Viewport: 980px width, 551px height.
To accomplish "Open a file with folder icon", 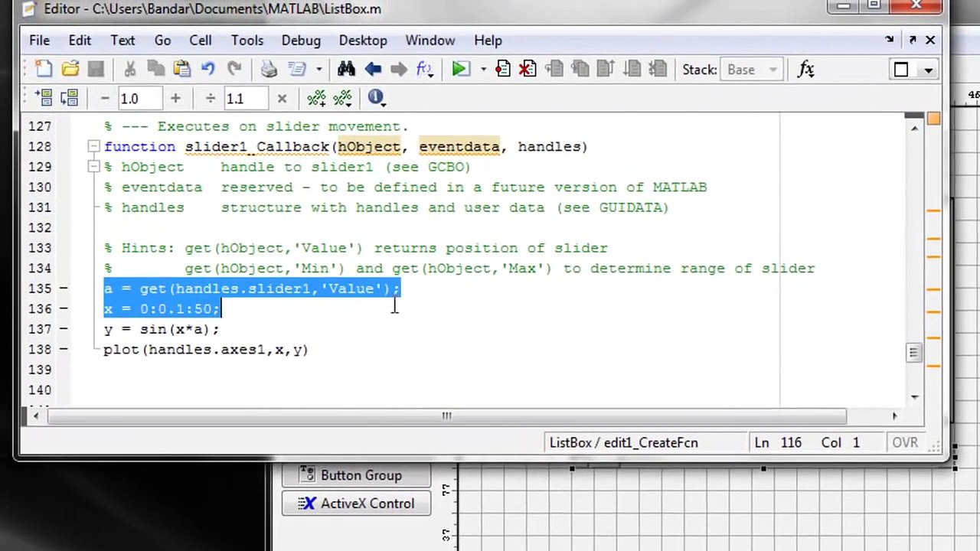I will pos(70,70).
